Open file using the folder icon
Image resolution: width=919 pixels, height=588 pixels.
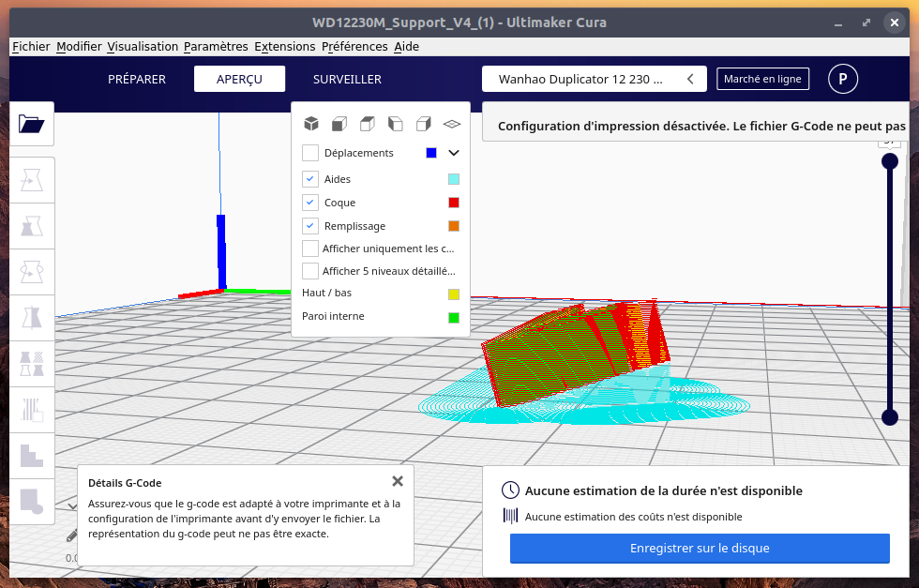coord(32,124)
